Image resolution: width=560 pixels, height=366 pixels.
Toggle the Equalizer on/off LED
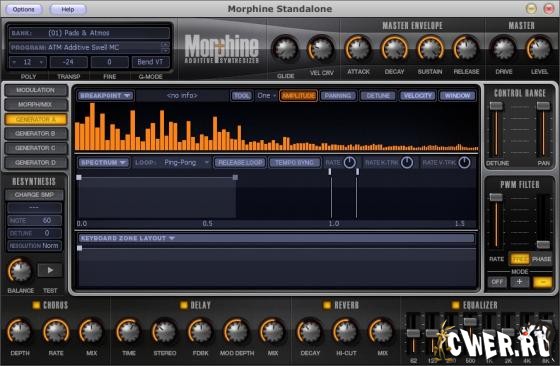pos(455,305)
